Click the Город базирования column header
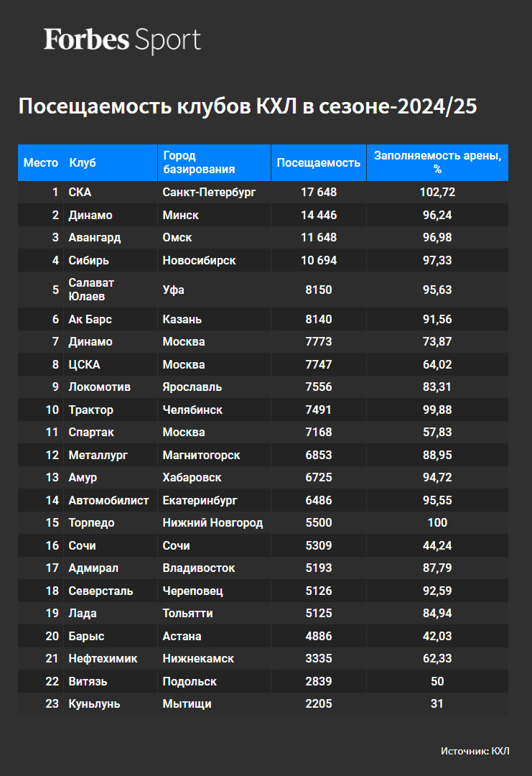Image resolution: width=532 pixels, height=776 pixels. [x=199, y=162]
